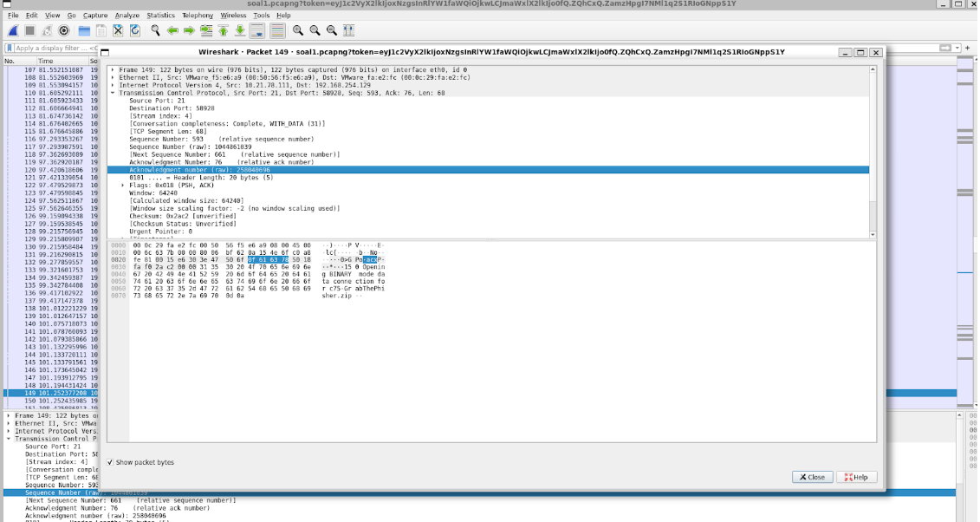Click hex offset row 0040 in bytes pane
This screenshot has height=522, width=980.
pyautogui.click(x=118, y=274)
